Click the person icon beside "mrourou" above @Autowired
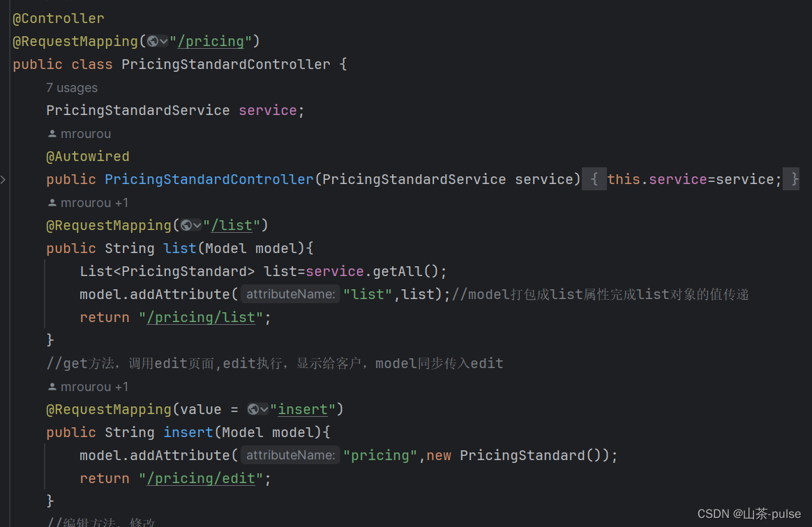This screenshot has height=527, width=812. pos(52,134)
